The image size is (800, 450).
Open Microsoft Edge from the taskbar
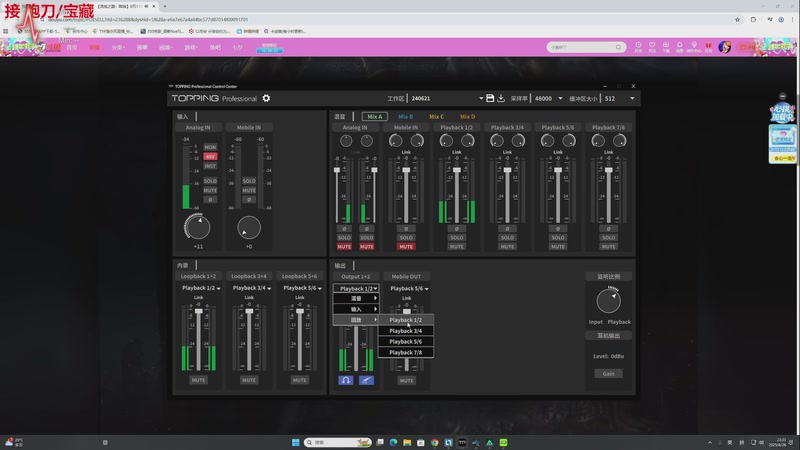click(393, 442)
